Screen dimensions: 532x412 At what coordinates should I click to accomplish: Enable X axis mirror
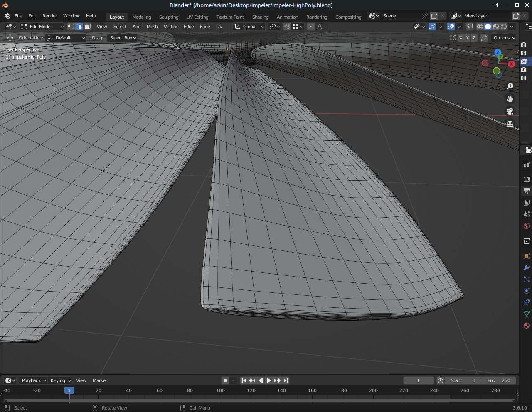pyautogui.click(x=461, y=38)
